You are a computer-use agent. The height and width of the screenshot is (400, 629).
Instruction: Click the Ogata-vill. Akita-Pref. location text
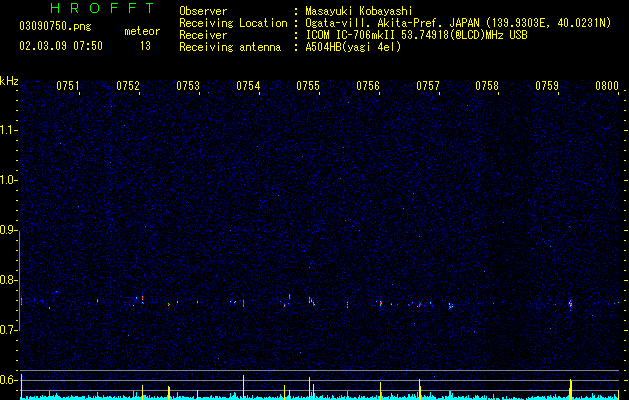coord(458,23)
